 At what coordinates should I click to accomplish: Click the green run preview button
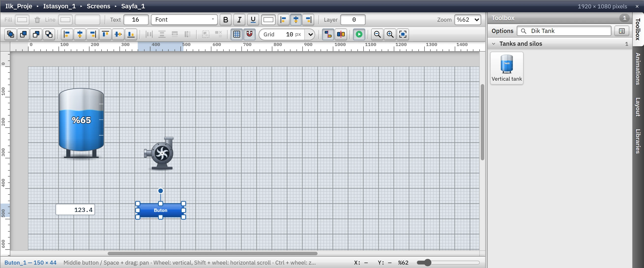[x=359, y=34]
